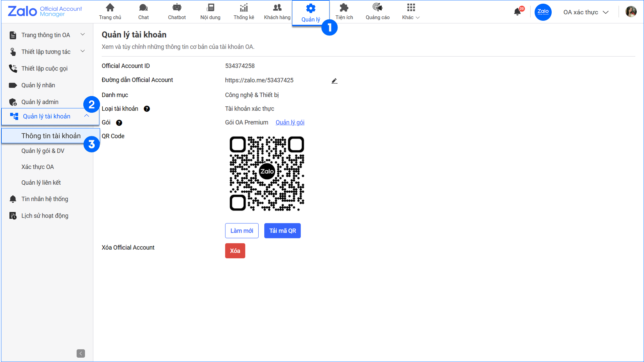
Task: Open the notification bell icon
Action: (517, 12)
